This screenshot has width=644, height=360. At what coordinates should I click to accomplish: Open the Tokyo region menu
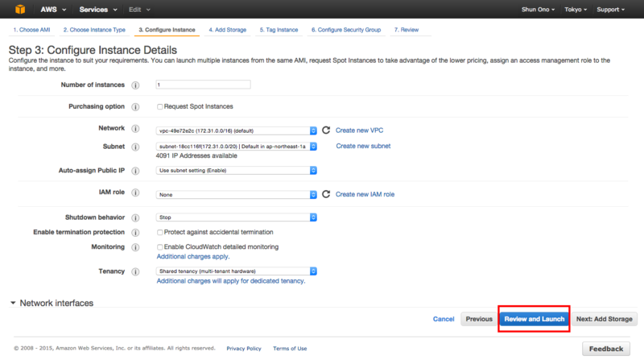point(576,10)
